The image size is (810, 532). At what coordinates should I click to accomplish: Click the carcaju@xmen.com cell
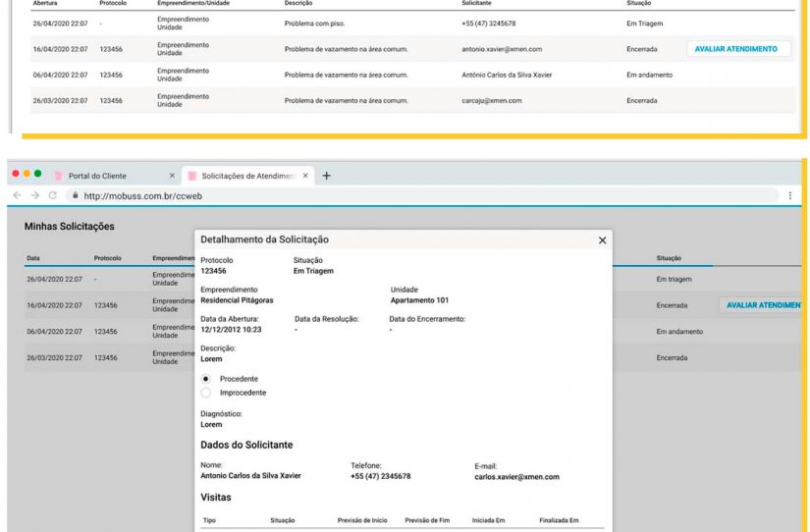[492, 101]
